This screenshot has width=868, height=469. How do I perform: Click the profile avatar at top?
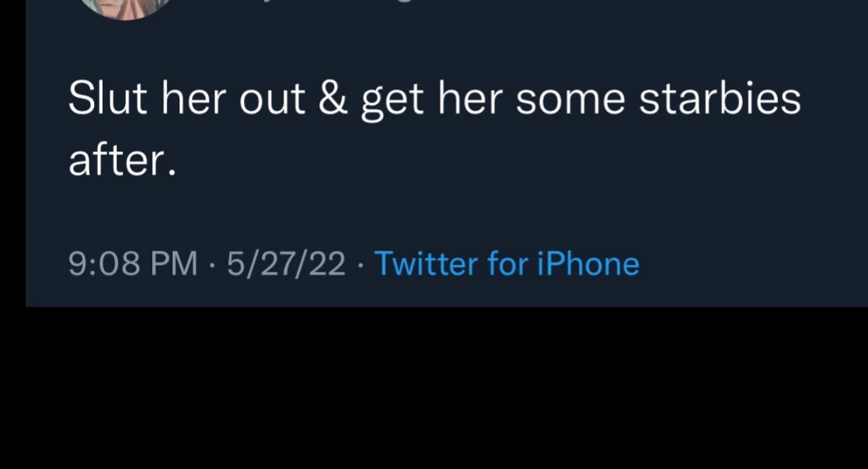[126, 6]
